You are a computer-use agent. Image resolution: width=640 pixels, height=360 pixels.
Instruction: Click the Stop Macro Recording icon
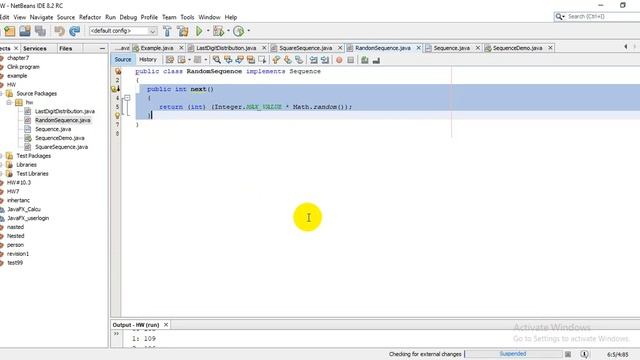[x=351, y=60]
